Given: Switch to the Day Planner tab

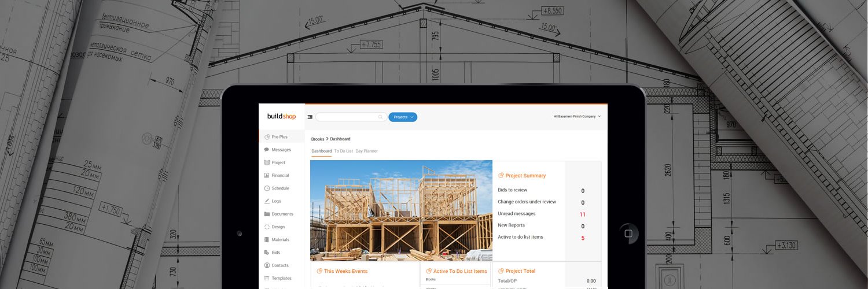Looking at the screenshot, I should pyautogui.click(x=367, y=151).
